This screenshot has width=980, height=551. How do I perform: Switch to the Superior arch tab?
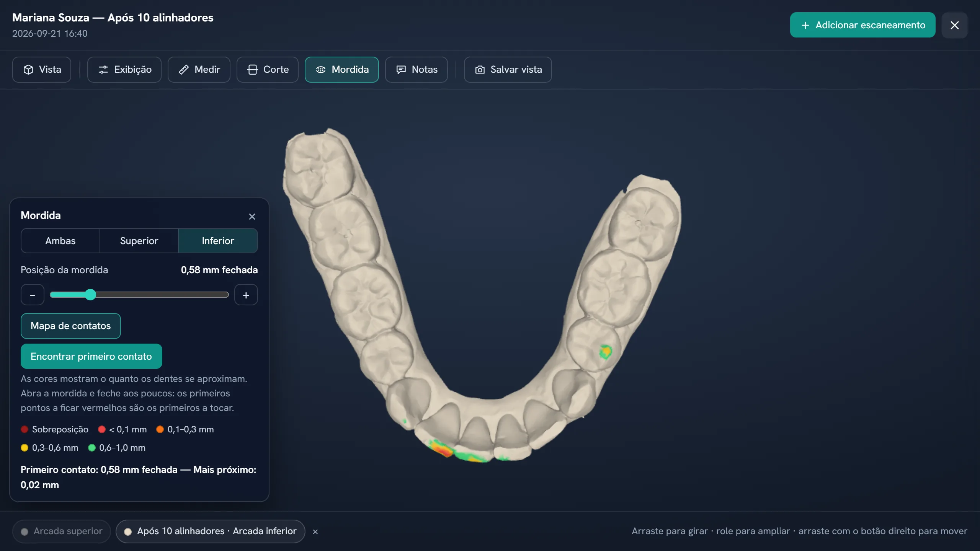point(139,241)
